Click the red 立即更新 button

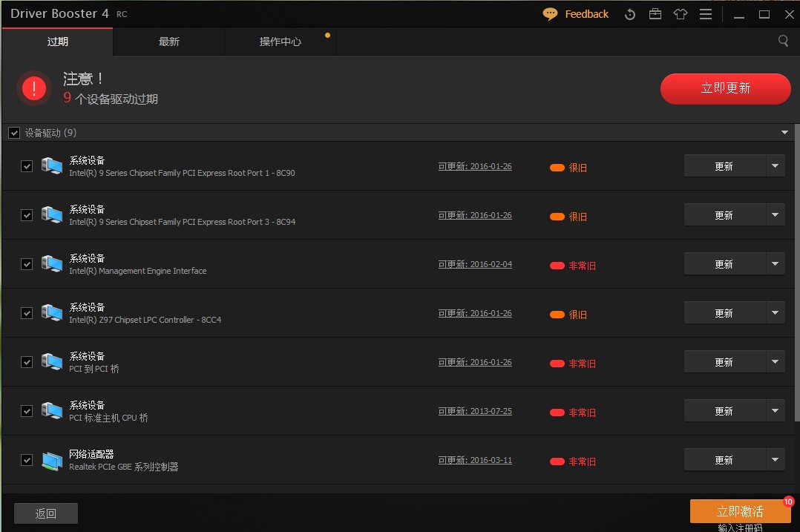[x=726, y=89]
